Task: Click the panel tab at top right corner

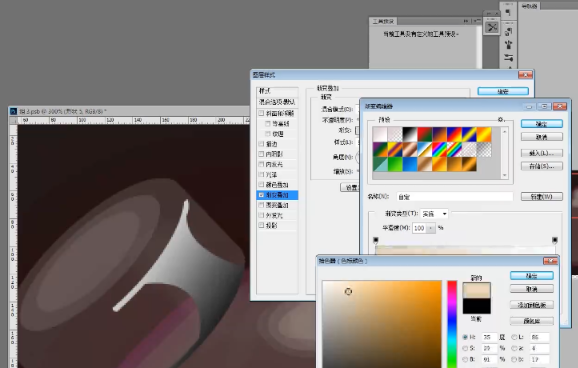Action: click(529, 6)
